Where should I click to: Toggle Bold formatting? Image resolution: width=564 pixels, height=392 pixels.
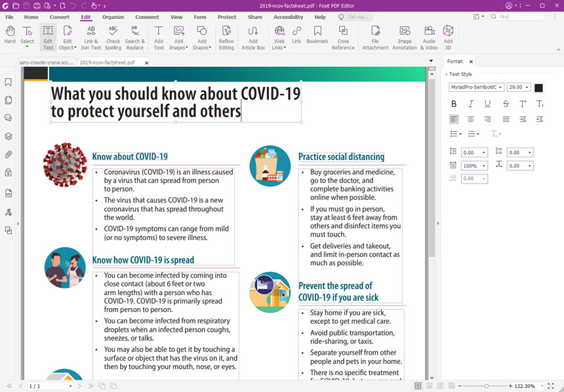tap(454, 104)
